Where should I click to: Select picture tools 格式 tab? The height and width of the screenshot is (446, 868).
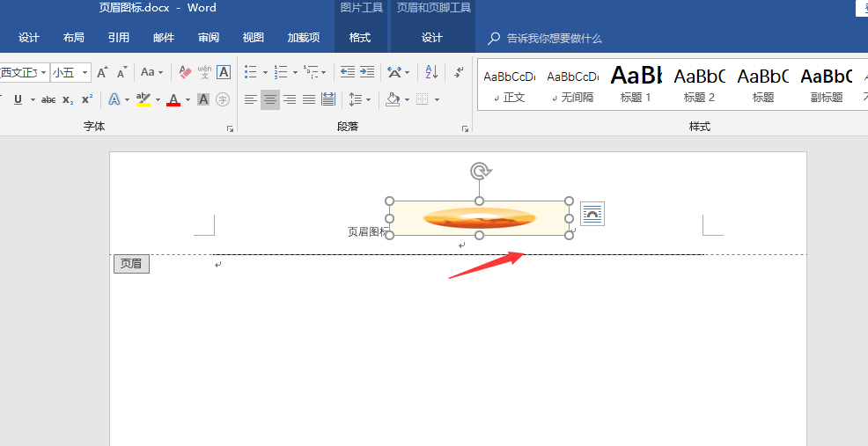360,38
